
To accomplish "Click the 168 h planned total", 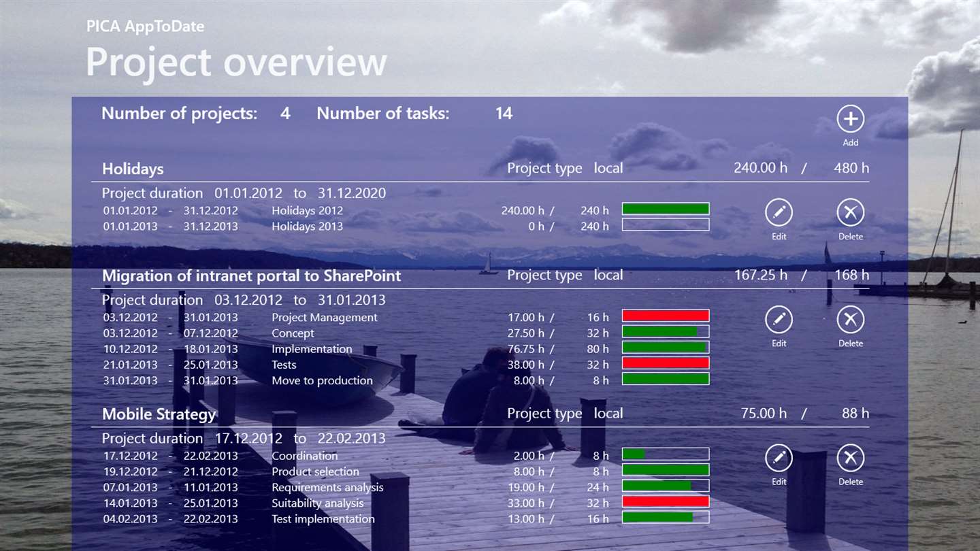I will (852, 275).
